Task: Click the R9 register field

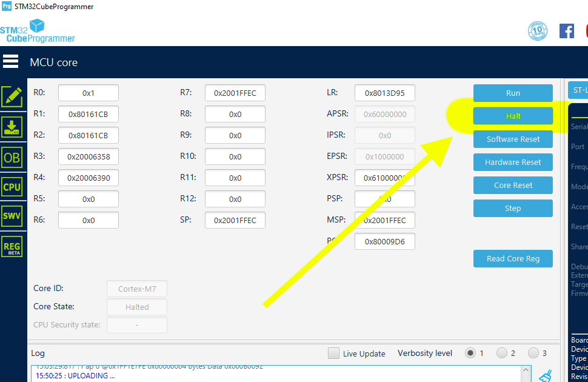Action: (x=235, y=135)
